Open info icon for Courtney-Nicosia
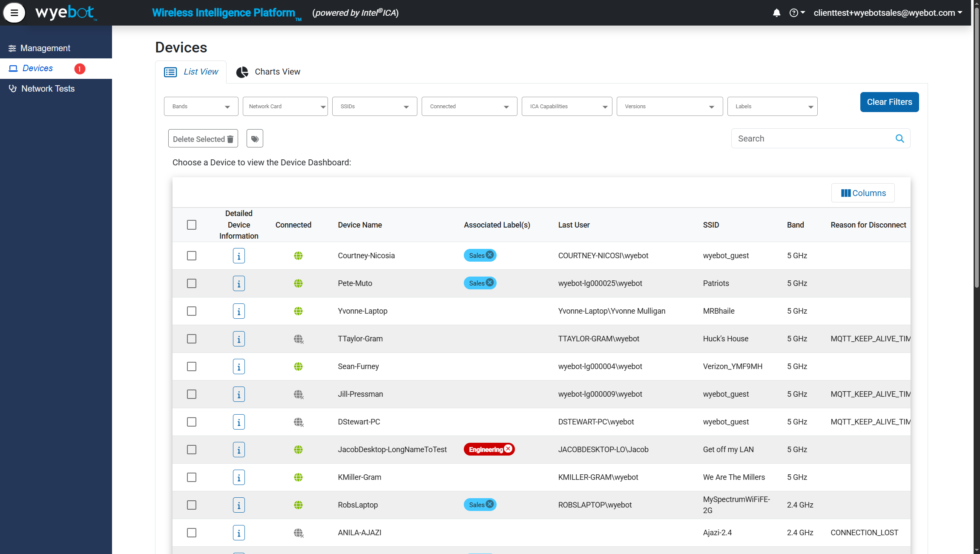Viewport: 980px width, 554px height. coord(239,256)
